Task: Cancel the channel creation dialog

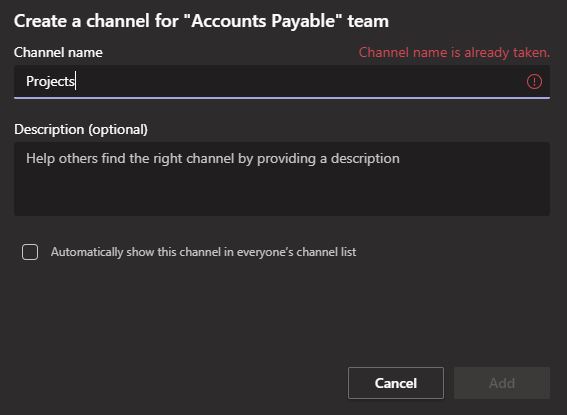Action: [396, 383]
